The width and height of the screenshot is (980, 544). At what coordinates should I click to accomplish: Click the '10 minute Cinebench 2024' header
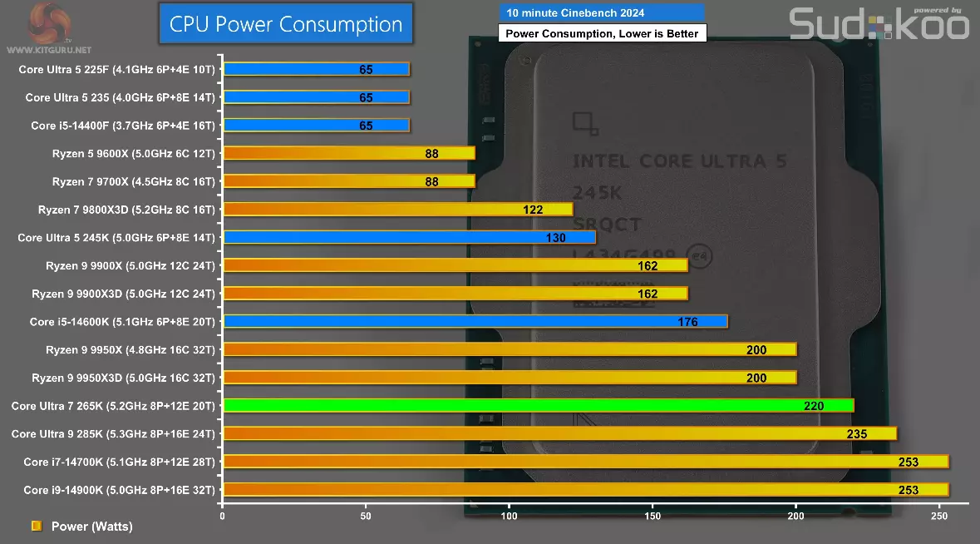coord(602,12)
